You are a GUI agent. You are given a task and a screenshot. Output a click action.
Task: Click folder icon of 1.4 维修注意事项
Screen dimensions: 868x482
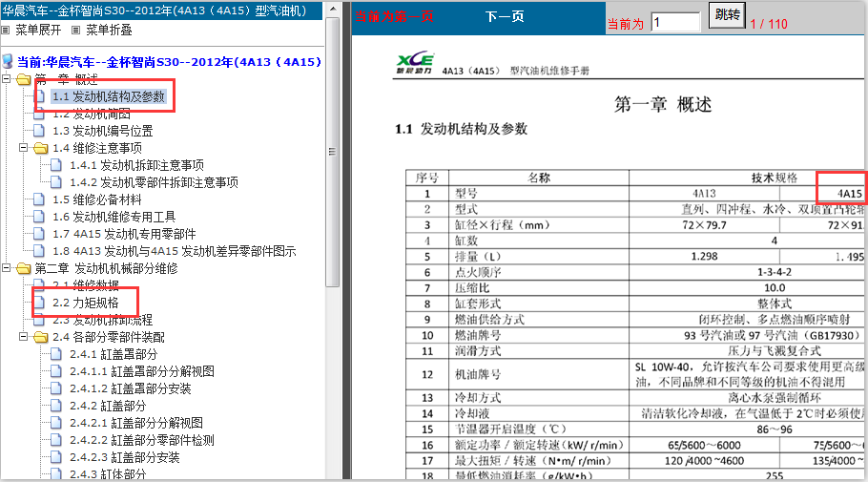pos(40,148)
